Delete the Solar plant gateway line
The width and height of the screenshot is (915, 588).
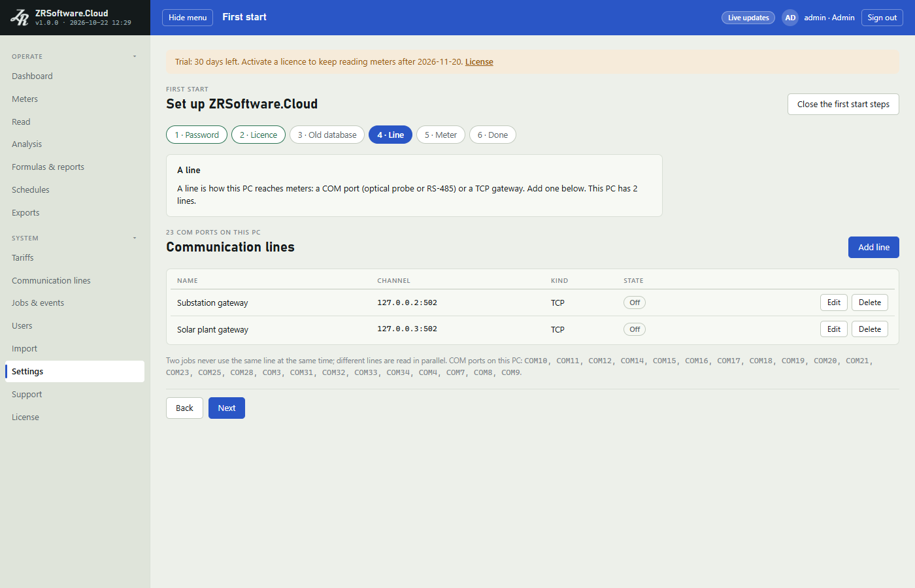pyautogui.click(x=870, y=329)
